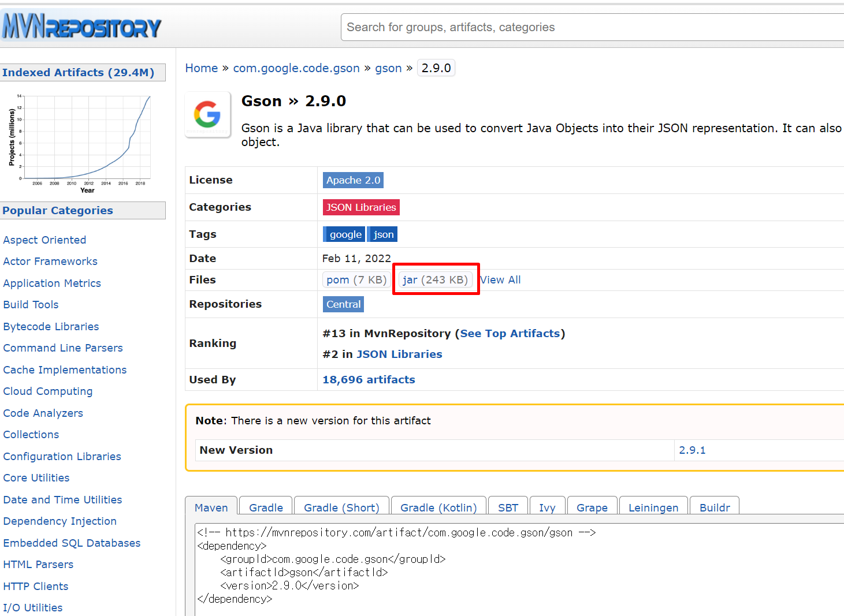Viewport: 844px width, 616px height.
Task: Open Popular Categories heading link
Action: (x=58, y=211)
